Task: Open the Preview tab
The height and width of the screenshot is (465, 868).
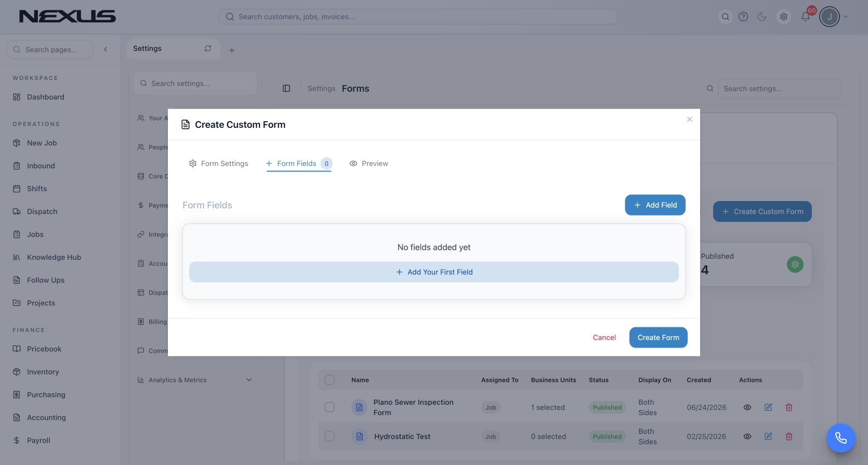Action: pos(369,164)
